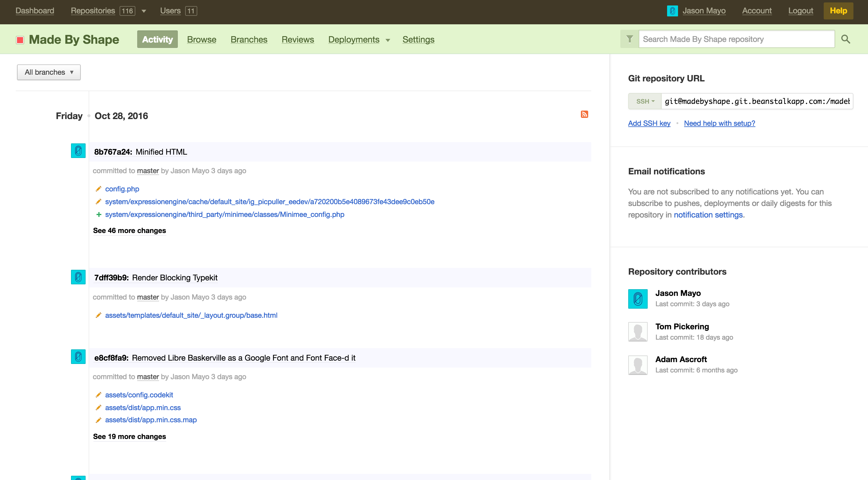This screenshot has height=480, width=868.
Task: Click Adam Ascroft contributor name
Action: click(x=681, y=360)
